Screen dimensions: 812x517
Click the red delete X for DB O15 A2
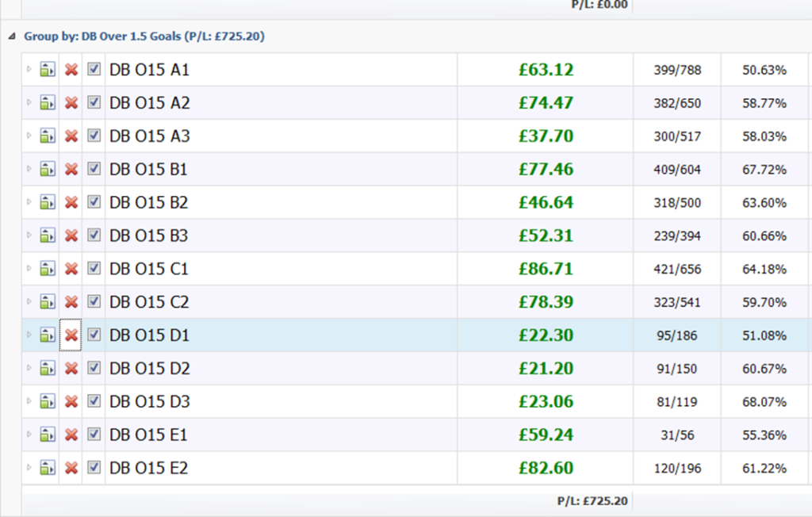71,103
